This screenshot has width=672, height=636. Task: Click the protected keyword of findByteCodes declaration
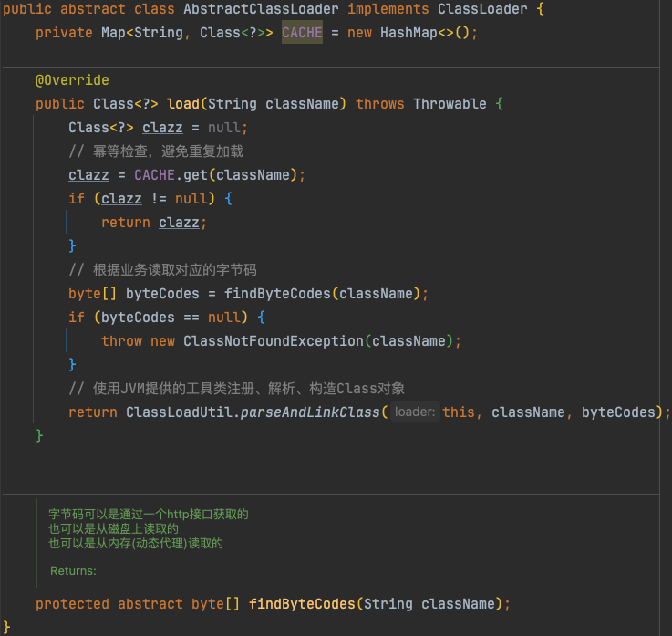pyautogui.click(x=72, y=604)
